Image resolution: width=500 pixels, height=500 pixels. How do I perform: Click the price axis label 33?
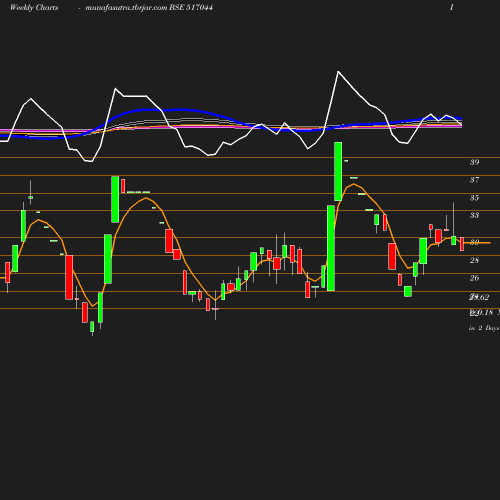[474, 215]
